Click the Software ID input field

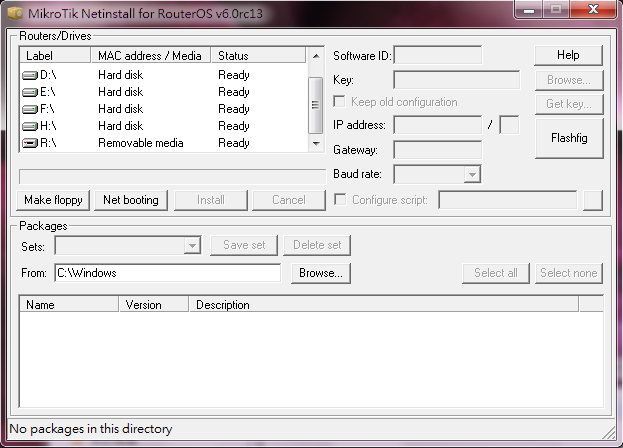[x=438, y=55]
